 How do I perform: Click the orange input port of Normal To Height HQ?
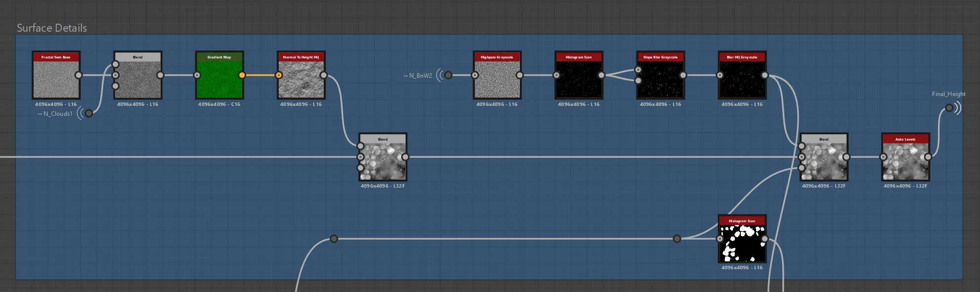[x=279, y=75]
